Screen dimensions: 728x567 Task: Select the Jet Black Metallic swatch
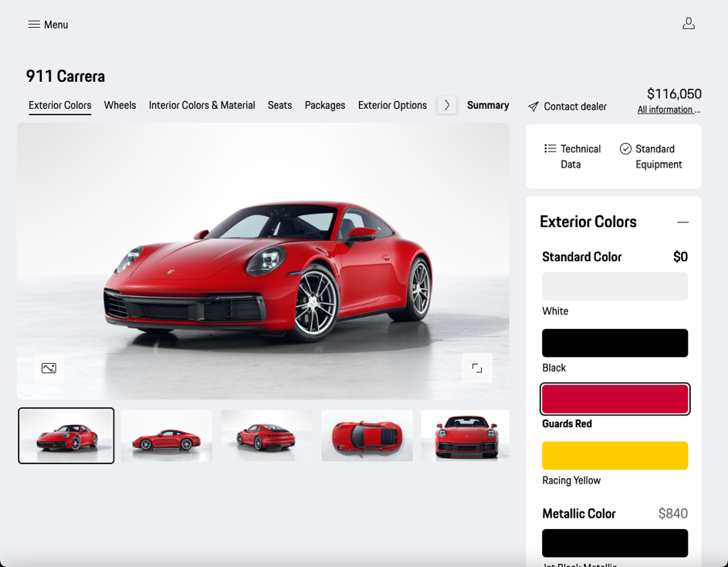(615, 543)
